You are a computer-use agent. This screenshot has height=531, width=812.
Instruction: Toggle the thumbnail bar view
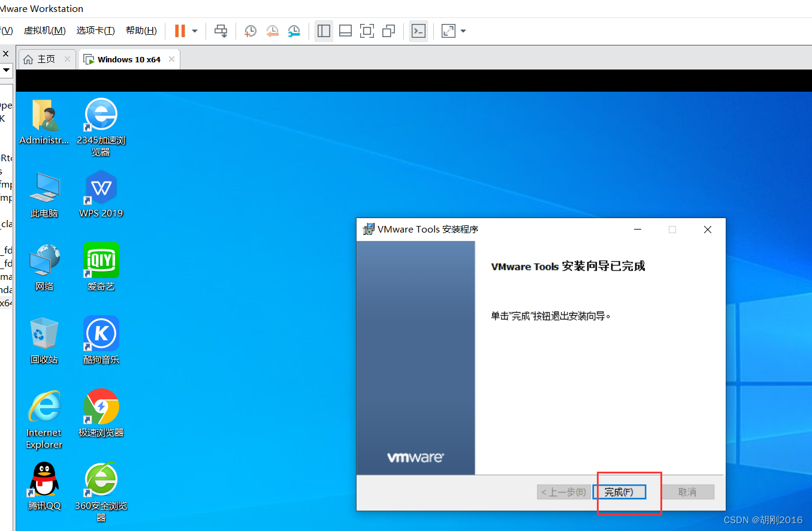point(345,31)
